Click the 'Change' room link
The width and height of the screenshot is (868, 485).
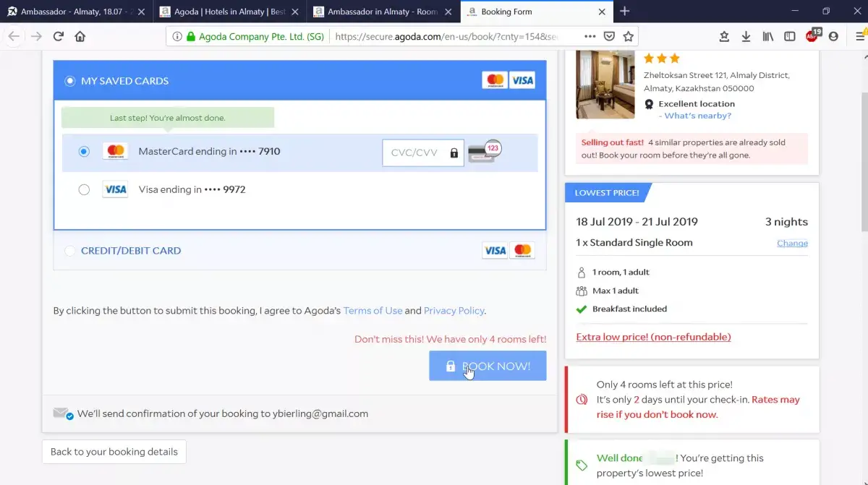(x=792, y=243)
